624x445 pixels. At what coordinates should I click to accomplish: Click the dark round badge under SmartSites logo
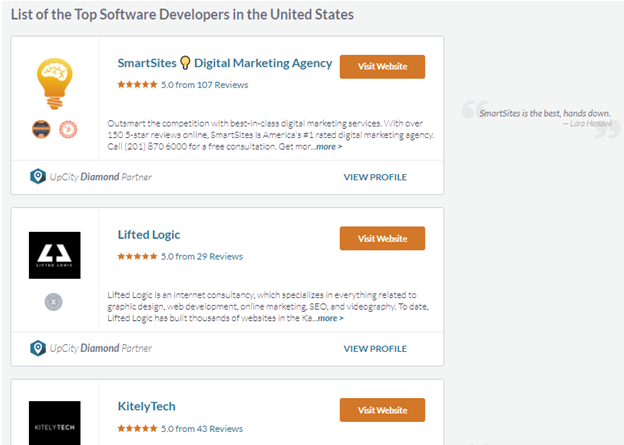[x=41, y=129]
